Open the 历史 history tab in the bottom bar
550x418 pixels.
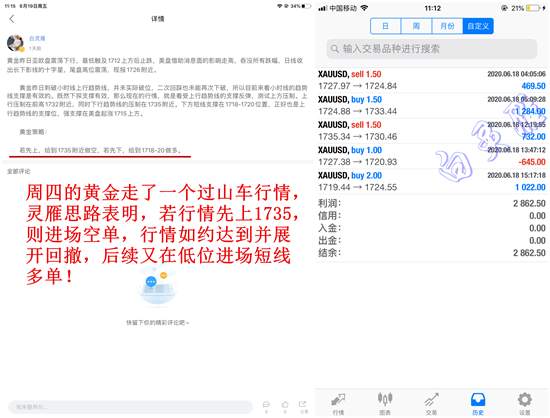pyautogui.click(x=478, y=404)
